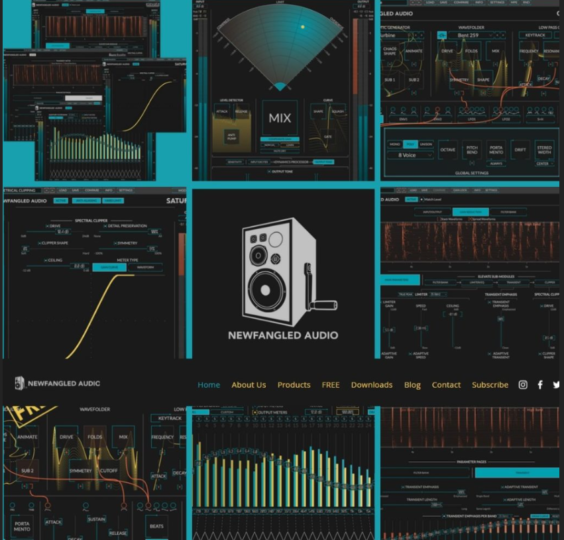
Task: Click the KEYTRACK button in bottom-left synth image
Action: click(x=170, y=418)
